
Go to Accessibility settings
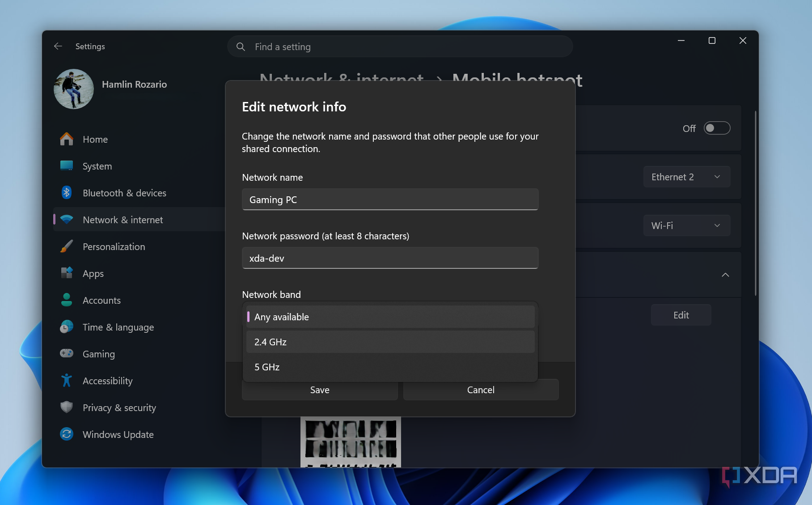point(139,381)
